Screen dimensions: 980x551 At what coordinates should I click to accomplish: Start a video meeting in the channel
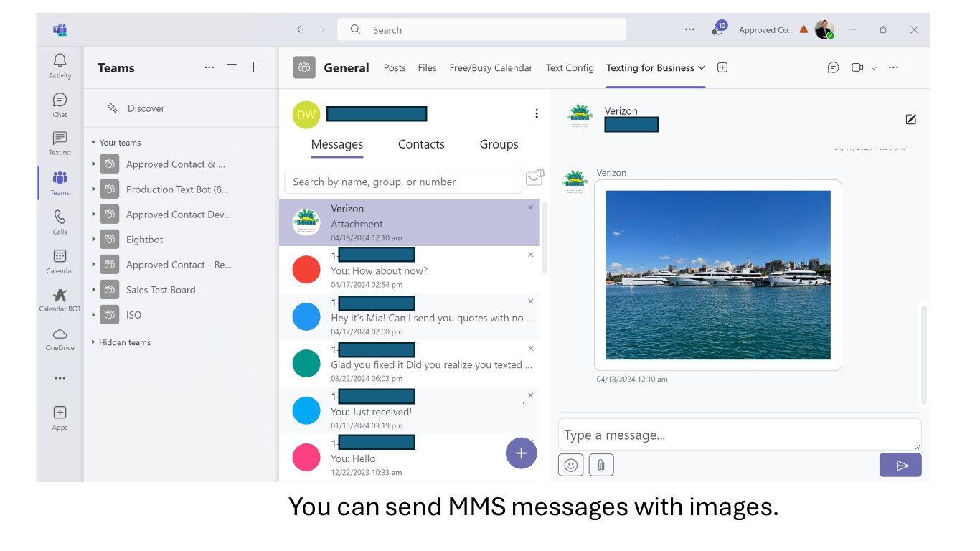coord(857,67)
